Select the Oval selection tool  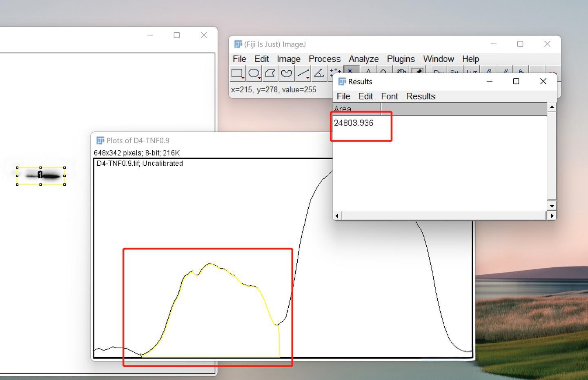(254, 73)
